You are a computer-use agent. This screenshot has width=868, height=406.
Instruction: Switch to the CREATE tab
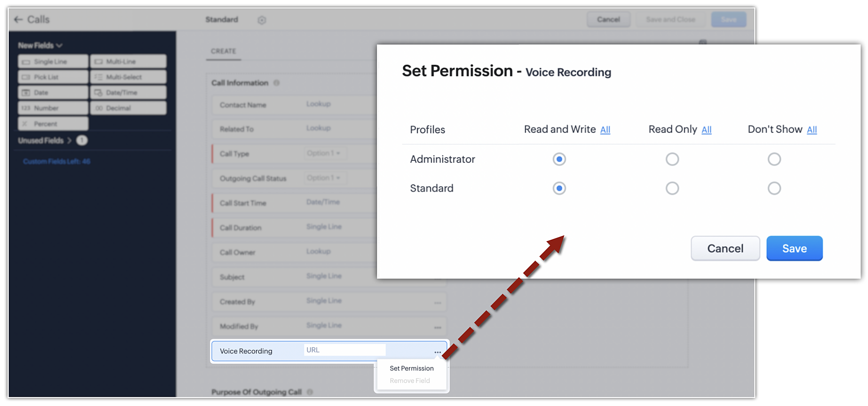pyautogui.click(x=224, y=51)
